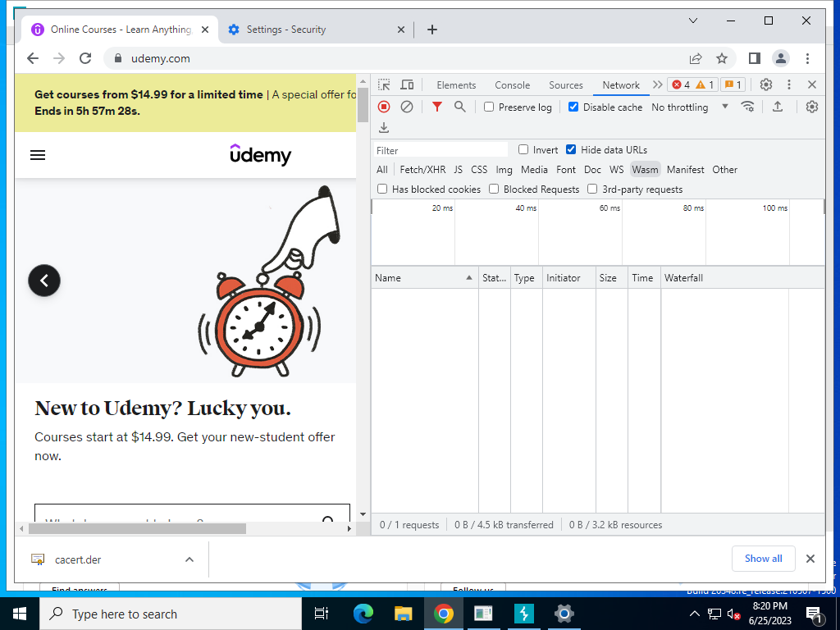The height and width of the screenshot is (630, 840).
Task: Click the inspect element picker icon
Action: [x=384, y=84]
